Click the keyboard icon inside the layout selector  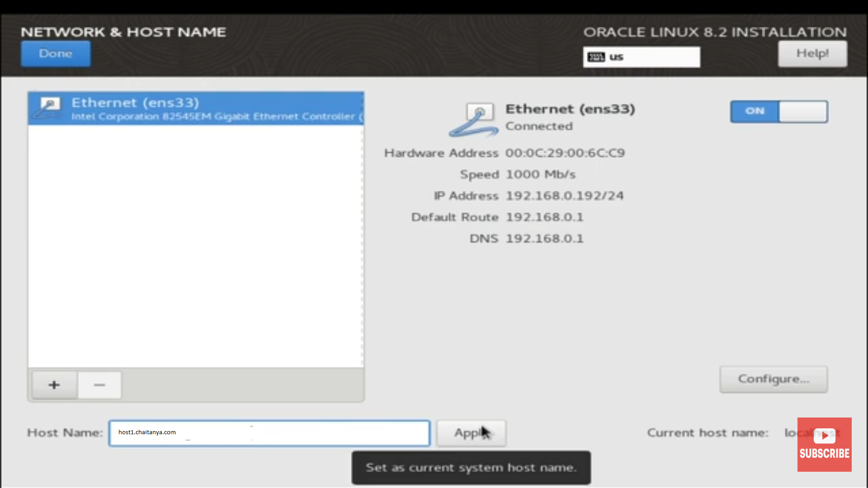[x=596, y=57]
